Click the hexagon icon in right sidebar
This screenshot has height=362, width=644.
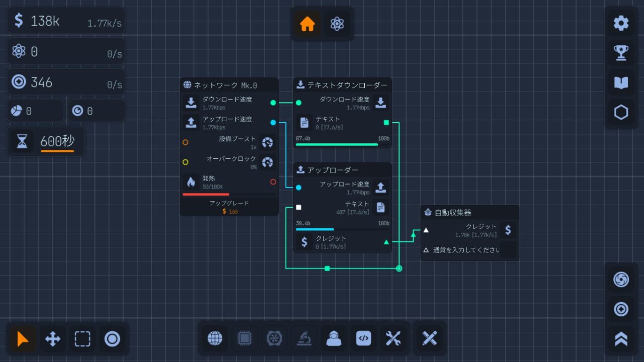(x=621, y=112)
